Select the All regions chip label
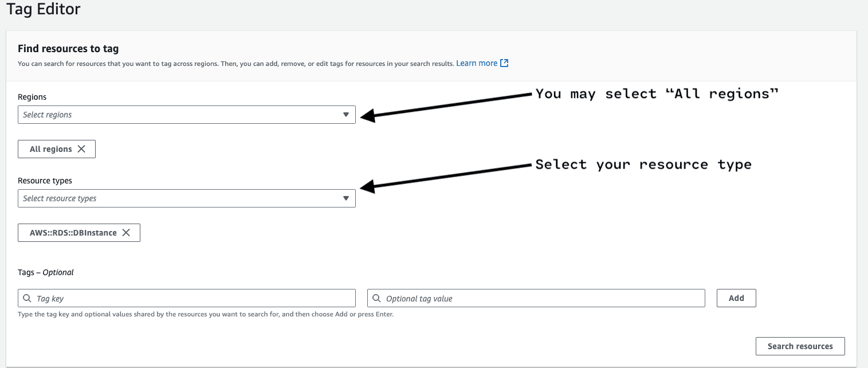 click(x=51, y=149)
